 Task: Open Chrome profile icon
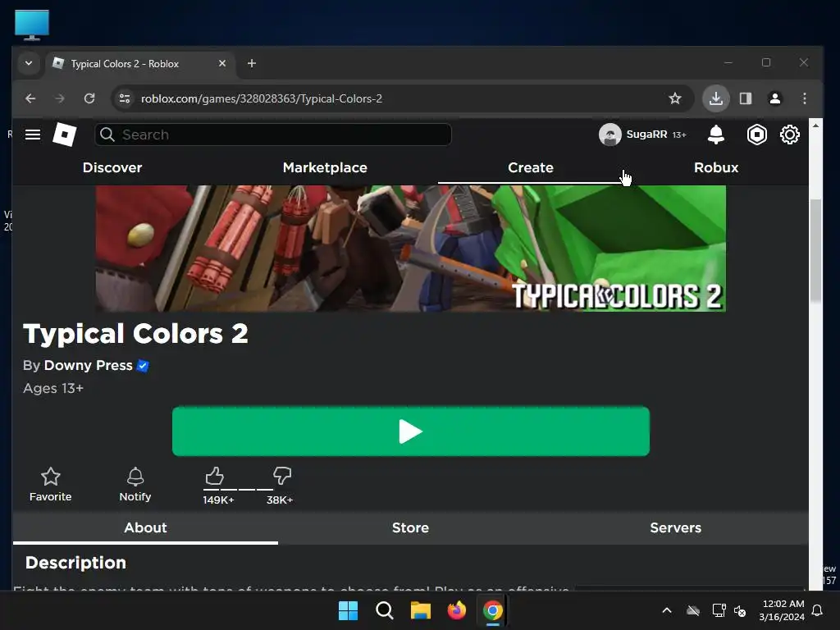[x=774, y=98]
